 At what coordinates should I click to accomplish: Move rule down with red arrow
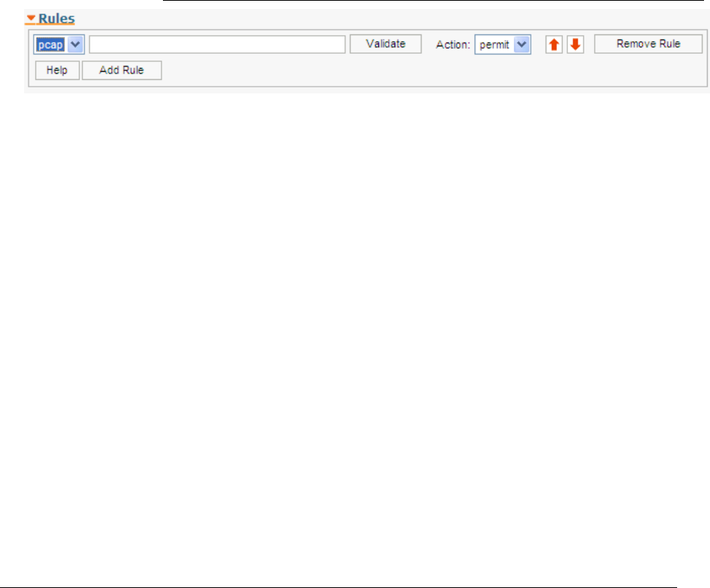click(x=575, y=44)
